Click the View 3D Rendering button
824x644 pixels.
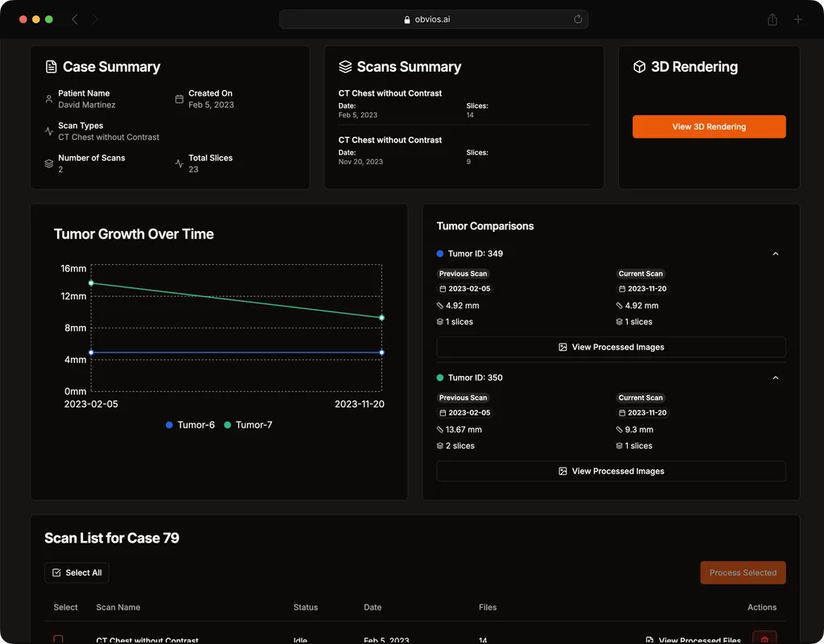click(708, 126)
